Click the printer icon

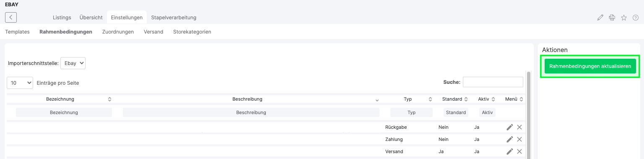click(x=612, y=18)
